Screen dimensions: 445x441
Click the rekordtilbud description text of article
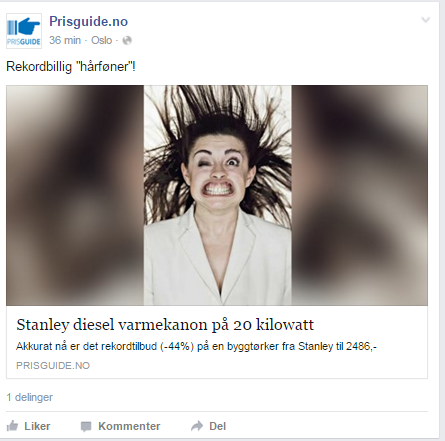[196, 347]
